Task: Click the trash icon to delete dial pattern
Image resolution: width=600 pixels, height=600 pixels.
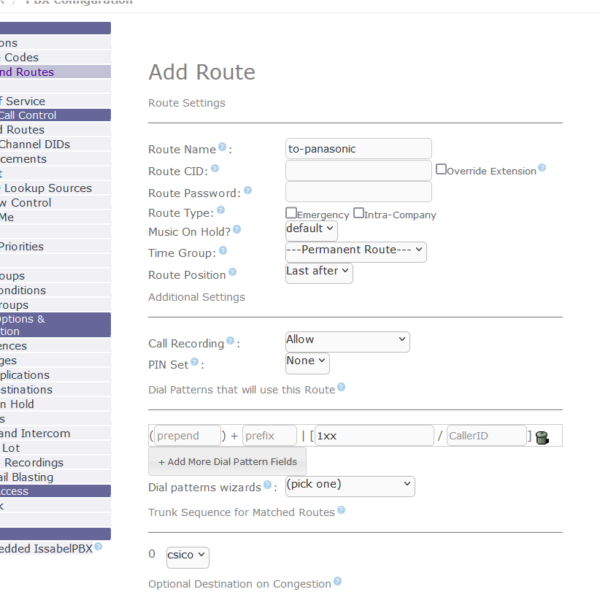Action: click(x=542, y=437)
